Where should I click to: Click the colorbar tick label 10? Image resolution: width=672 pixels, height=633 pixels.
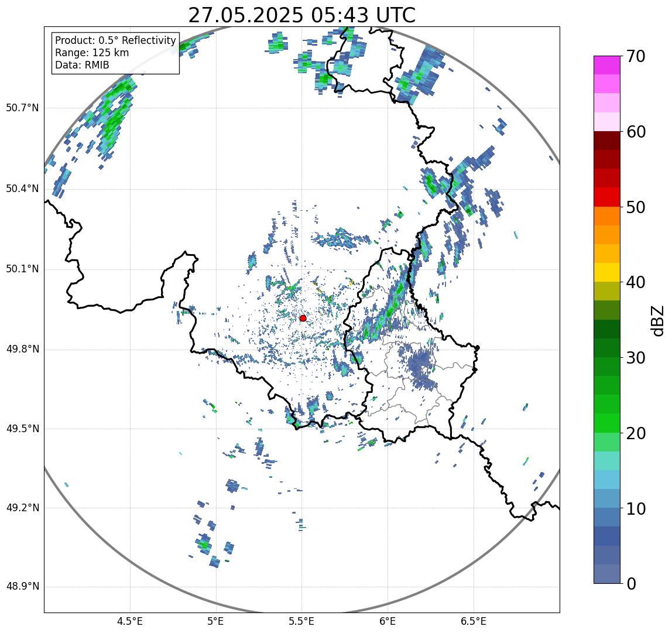[636, 509]
